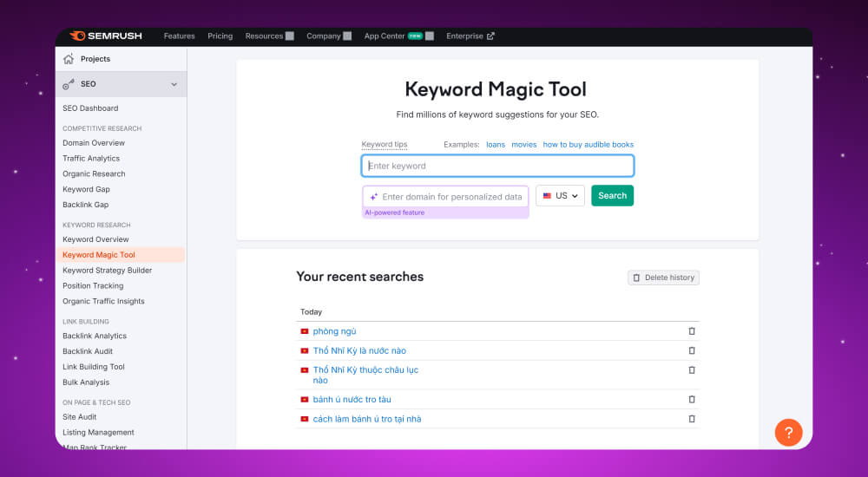Viewport: 868px width, 477px height.
Task: Try 'how to buy audible books' example
Action: pyautogui.click(x=588, y=145)
